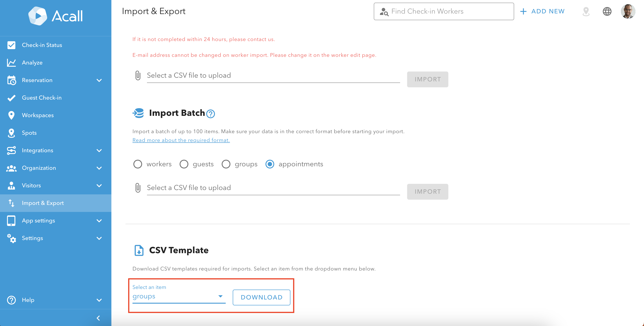The image size is (644, 326).
Task: Open the required format help link
Action: point(181,140)
